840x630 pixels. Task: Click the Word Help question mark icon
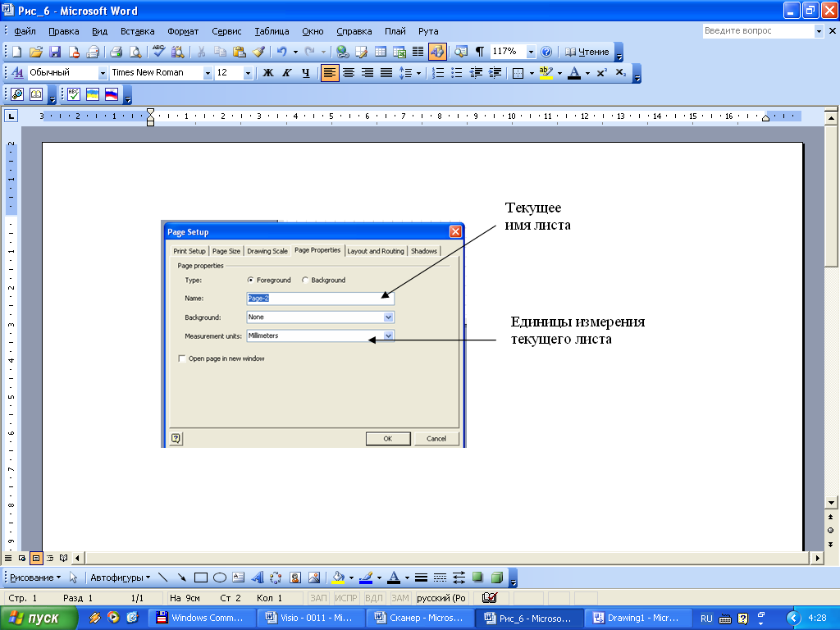click(x=546, y=52)
